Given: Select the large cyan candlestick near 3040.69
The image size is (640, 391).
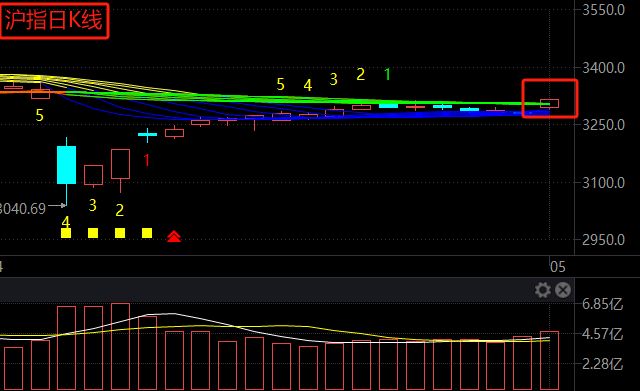Looking at the screenshot, I should click(x=66, y=165).
